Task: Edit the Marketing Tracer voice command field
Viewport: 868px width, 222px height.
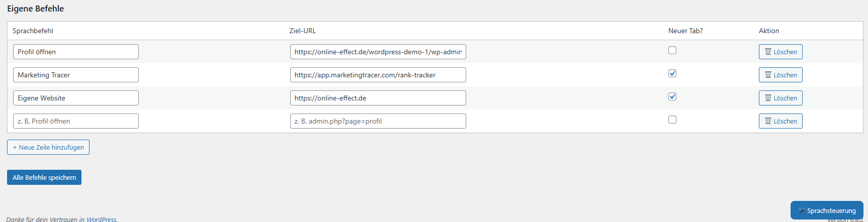Action: [x=76, y=75]
